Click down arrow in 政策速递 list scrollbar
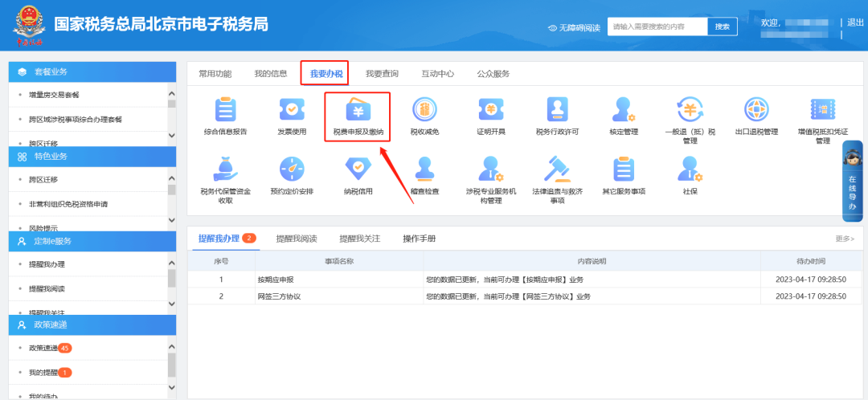This screenshot has width=868, height=400. pyautogui.click(x=172, y=387)
